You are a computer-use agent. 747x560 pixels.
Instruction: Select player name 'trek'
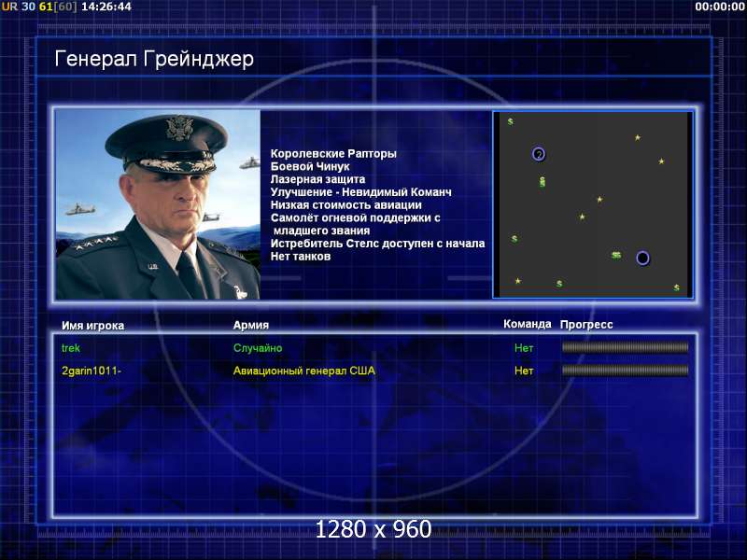pyautogui.click(x=71, y=348)
